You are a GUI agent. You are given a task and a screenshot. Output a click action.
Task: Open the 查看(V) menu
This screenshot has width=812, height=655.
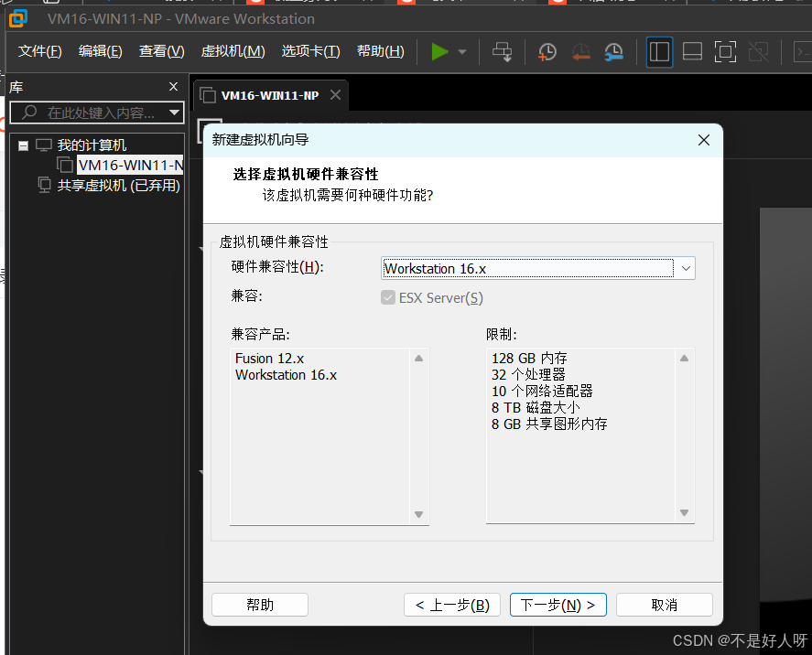pos(161,51)
